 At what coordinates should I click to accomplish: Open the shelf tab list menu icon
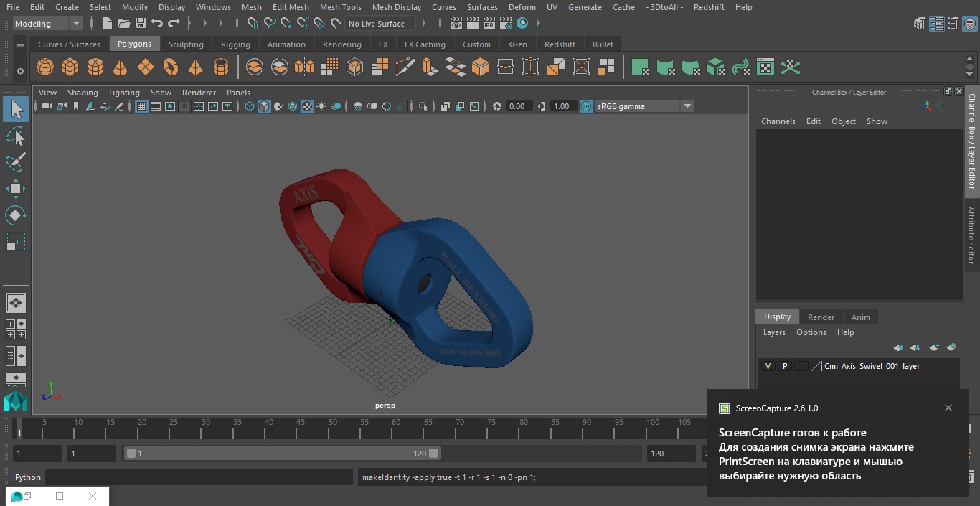click(20, 44)
